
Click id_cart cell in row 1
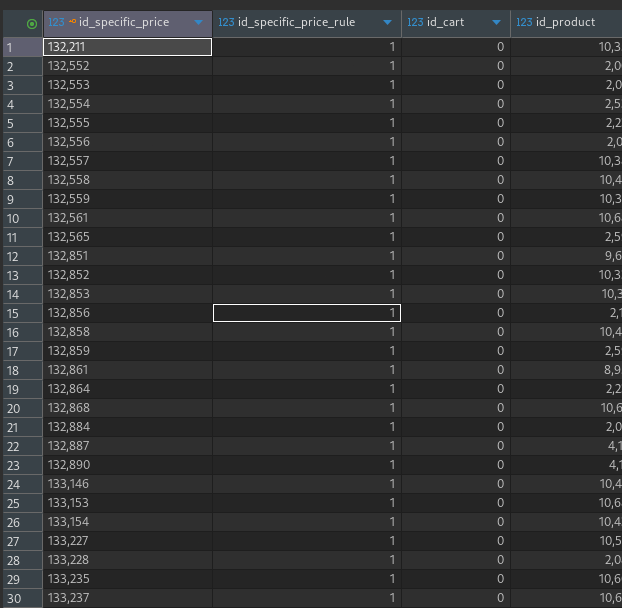click(456, 47)
